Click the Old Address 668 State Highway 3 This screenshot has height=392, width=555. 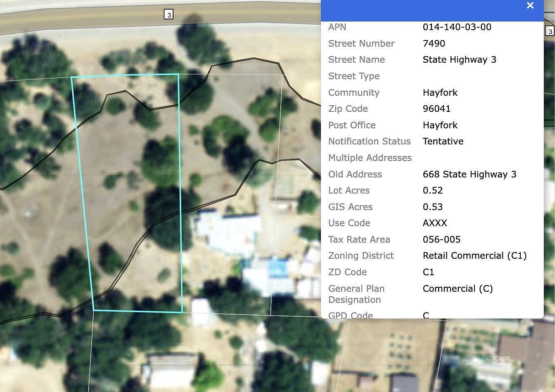click(470, 174)
